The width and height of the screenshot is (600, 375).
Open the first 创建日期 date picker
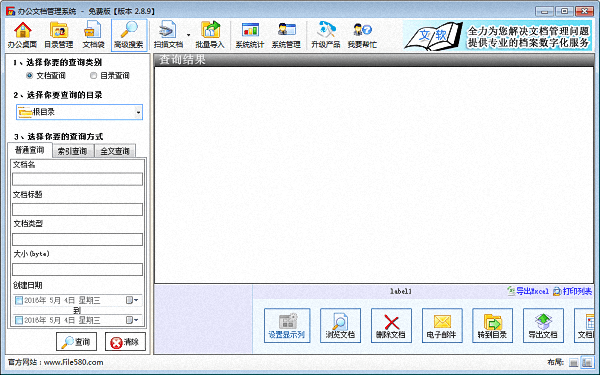(x=132, y=300)
